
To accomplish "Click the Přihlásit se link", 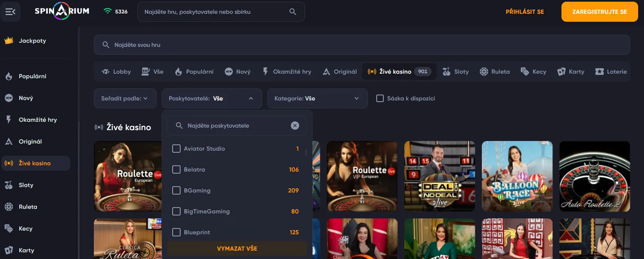I will point(525,12).
